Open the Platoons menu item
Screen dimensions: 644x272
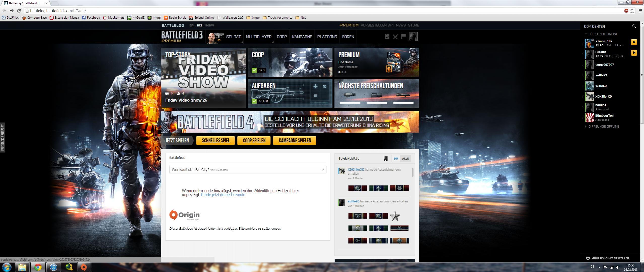(x=327, y=37)
